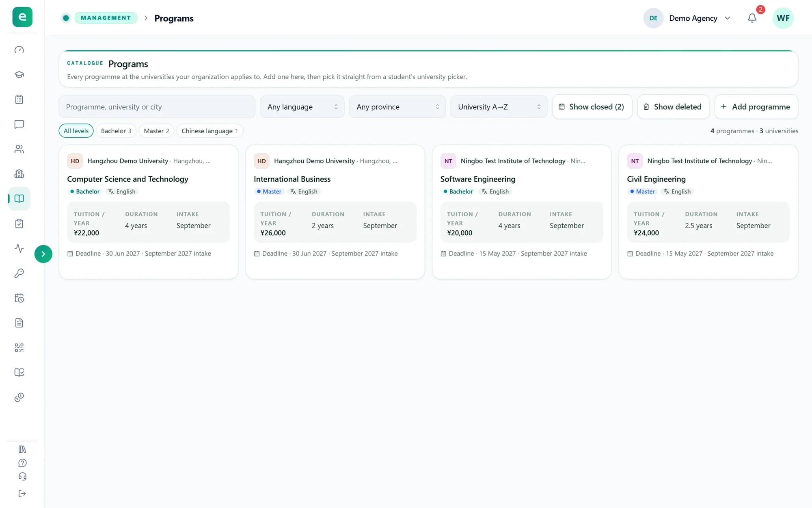Toggle Show closed (2) programmes
Screen dimensions: 812x508
point(592,107)
